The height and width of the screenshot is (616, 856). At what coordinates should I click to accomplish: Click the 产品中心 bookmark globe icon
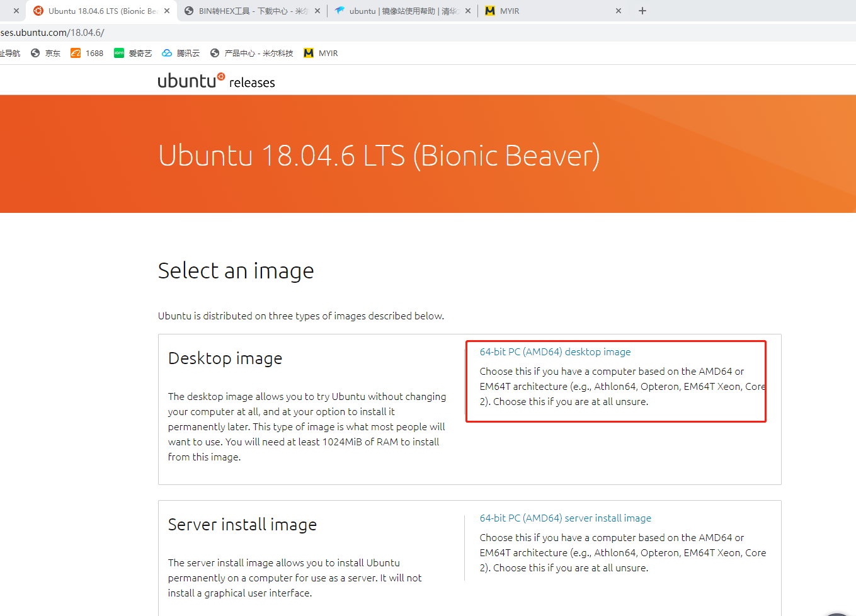[215, 54]
